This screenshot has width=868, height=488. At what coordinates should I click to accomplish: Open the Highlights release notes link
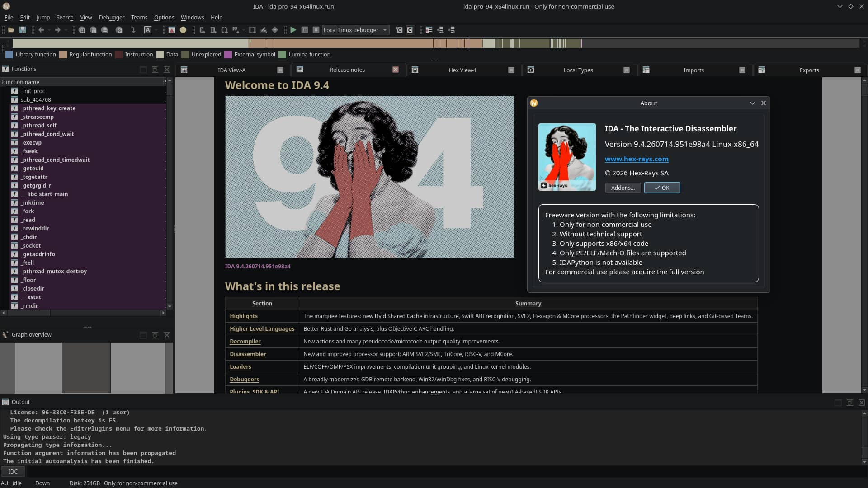pyautogui.click(x=244, y=316)
